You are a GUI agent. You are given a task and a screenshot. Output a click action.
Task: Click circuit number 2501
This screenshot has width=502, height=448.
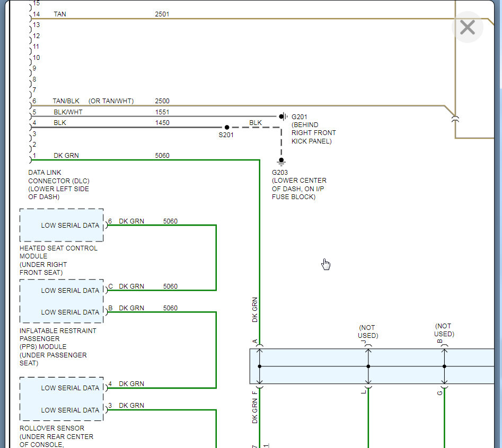[x=162, y=14]
